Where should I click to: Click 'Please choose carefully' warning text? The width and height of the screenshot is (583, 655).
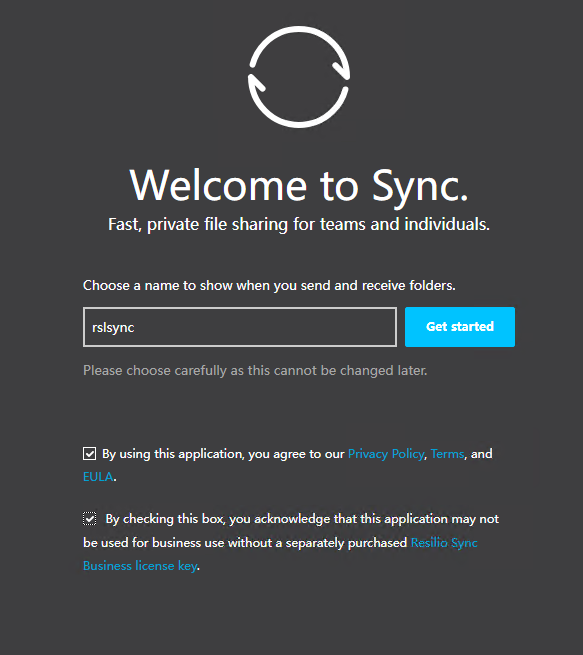coord(255,371)
